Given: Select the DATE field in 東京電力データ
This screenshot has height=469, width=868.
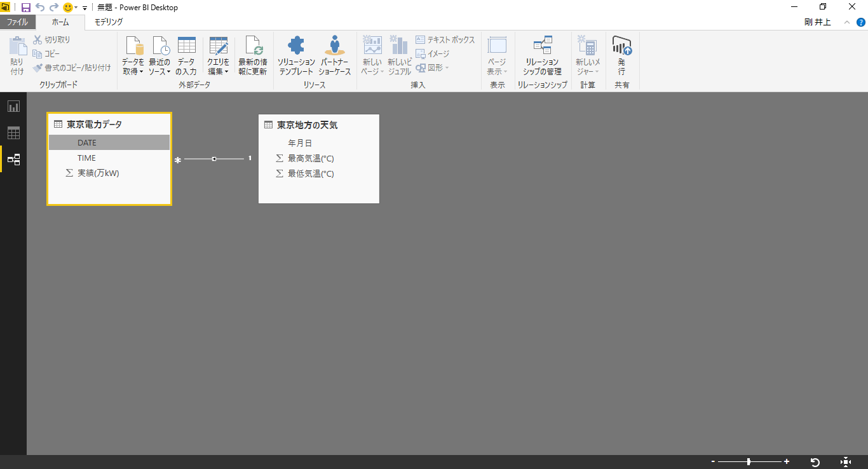Looking at the screenshot, I should pyautogui.click(x=109, y=142).
